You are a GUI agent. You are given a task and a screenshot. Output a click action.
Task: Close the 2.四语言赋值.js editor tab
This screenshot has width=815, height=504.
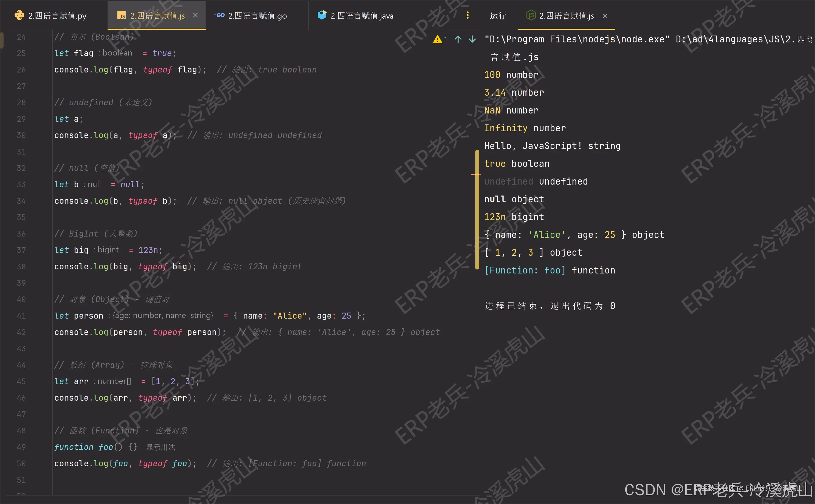point(195,15)
